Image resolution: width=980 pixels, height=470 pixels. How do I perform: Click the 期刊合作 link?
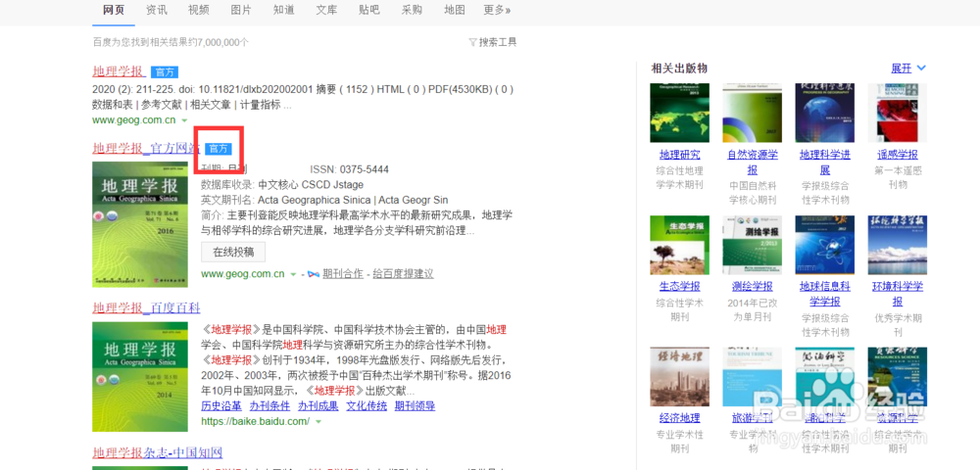(342, 274)
